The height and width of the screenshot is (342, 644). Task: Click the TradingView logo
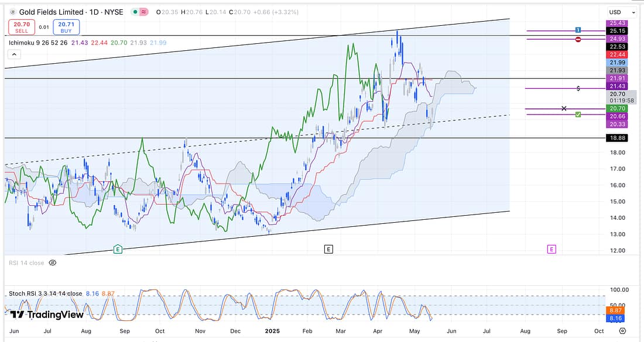point(47,315)
